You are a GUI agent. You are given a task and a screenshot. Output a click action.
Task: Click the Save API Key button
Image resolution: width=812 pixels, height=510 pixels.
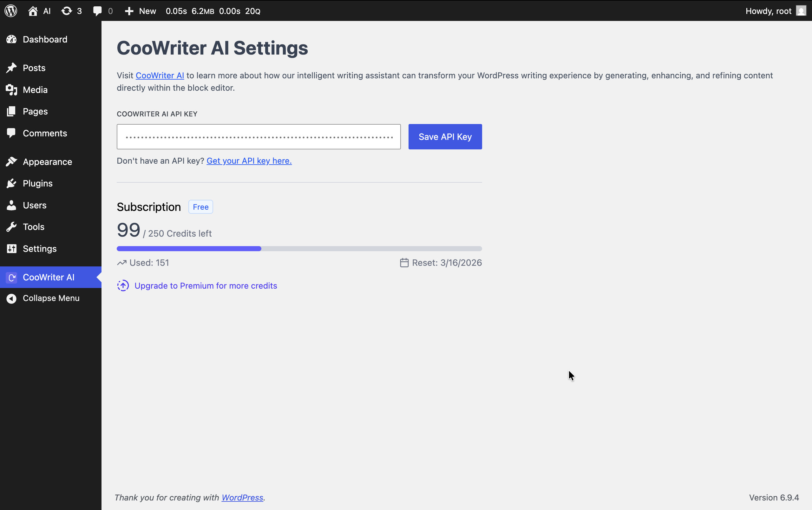coord(445,136)
